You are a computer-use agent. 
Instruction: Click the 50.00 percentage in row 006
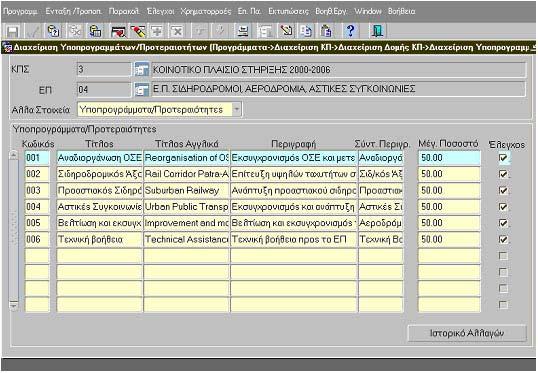pos(449,240)
